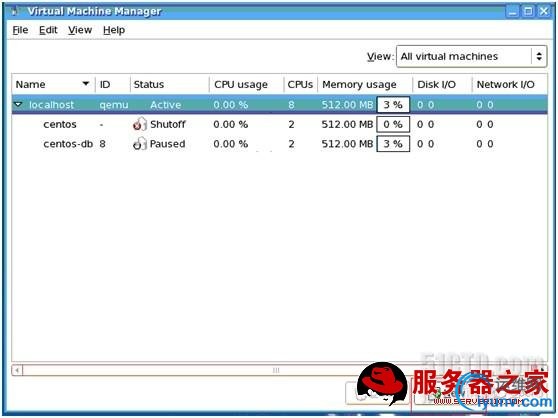Open the View menu
Image resolution: width=558 pixels, height=418 pixels.
[80, 30]
